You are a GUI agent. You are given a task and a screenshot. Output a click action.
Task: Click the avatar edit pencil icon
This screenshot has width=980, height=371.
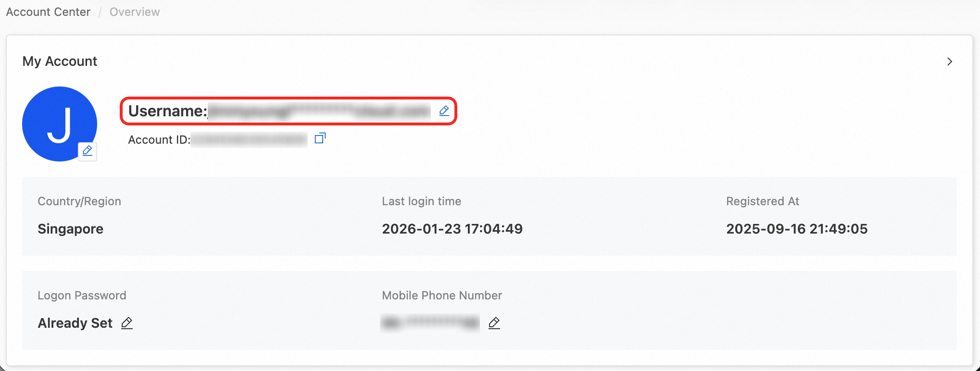88,151
